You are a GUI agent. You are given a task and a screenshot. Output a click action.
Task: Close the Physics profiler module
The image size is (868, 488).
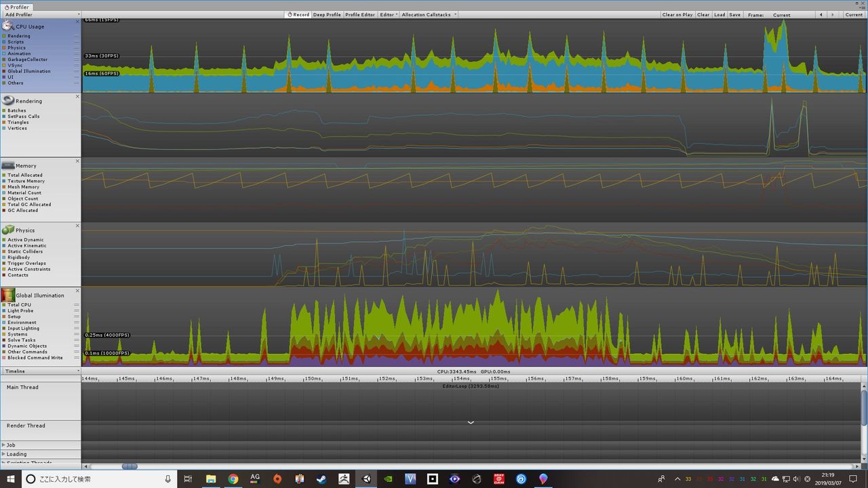click(77, 226)
